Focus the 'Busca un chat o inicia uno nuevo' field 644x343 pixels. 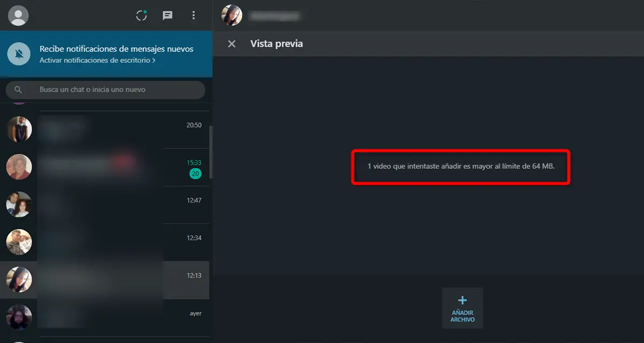pos(105,90)
